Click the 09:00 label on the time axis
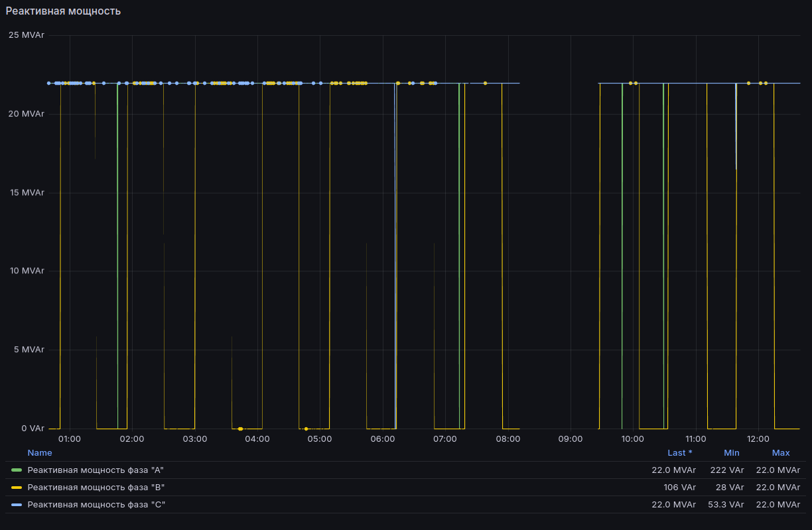 click(571, 439)
